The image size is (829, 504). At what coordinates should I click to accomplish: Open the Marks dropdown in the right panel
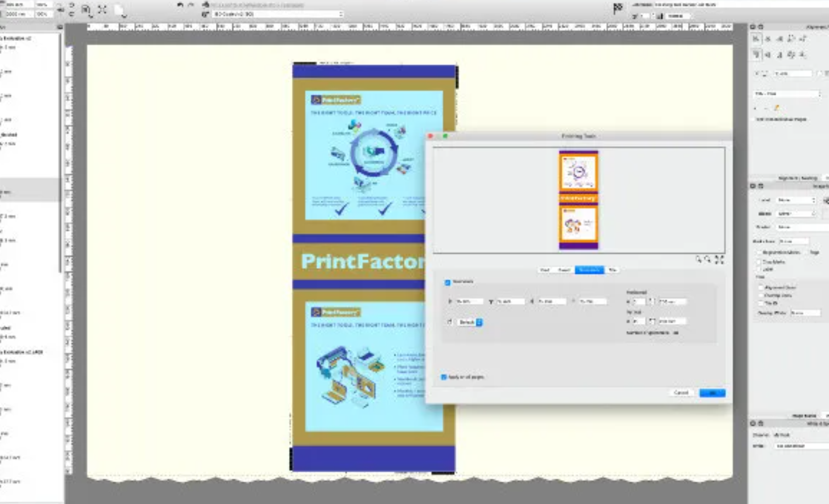point(796,214)
